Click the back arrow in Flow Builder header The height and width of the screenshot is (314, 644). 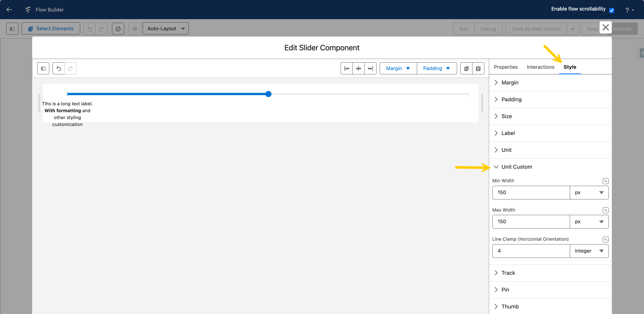pyautogui.click(x=9, y=10)
